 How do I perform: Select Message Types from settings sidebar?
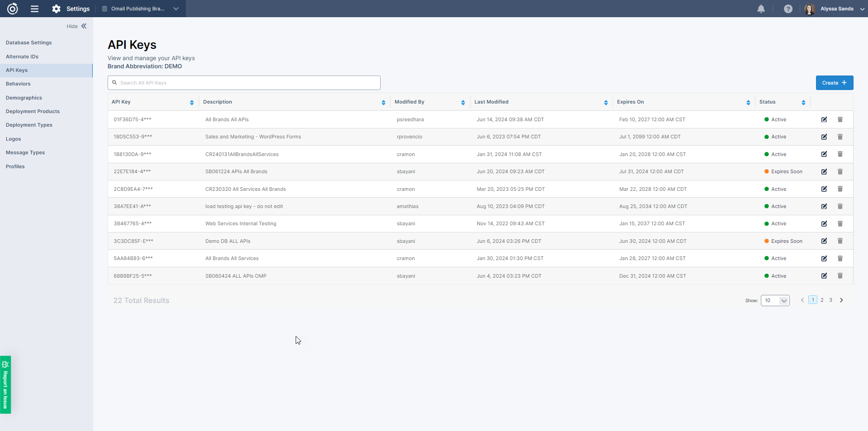[25, 152]
